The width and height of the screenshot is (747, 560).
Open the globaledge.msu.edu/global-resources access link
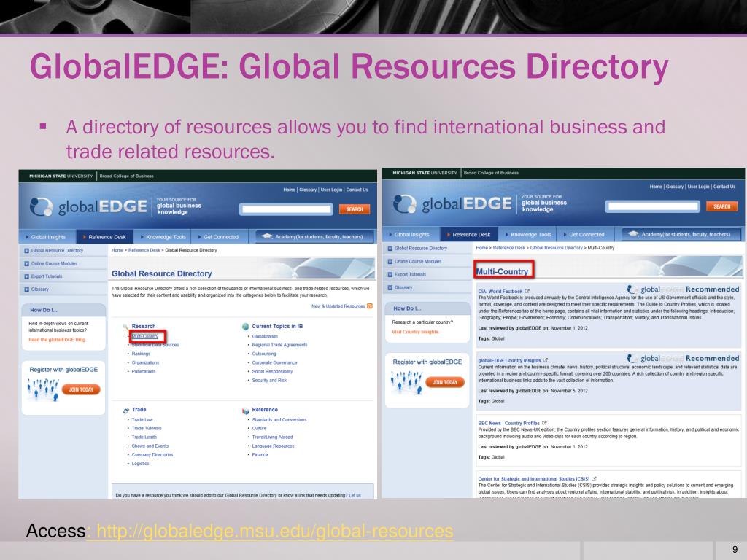coord(274,531)
